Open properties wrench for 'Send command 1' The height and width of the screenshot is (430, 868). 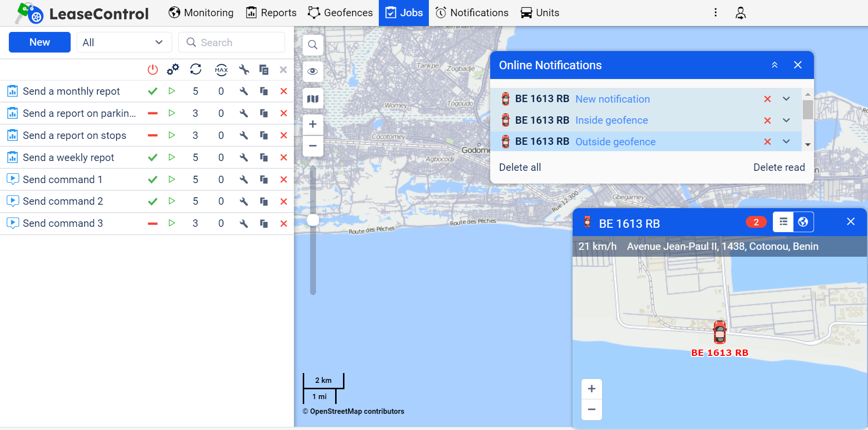pos(244,180)
